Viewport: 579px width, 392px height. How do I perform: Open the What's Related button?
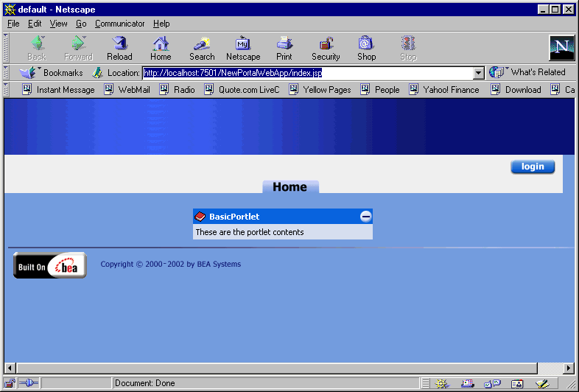(x=527, y=72)
